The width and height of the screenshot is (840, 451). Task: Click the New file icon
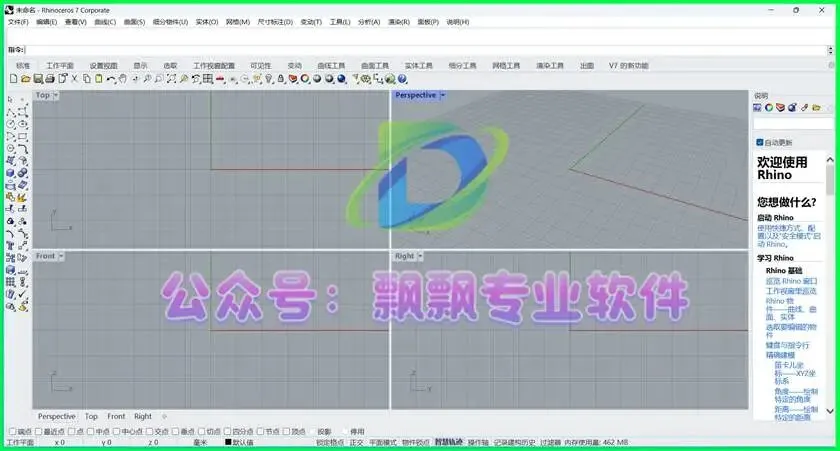click(13, 79)
